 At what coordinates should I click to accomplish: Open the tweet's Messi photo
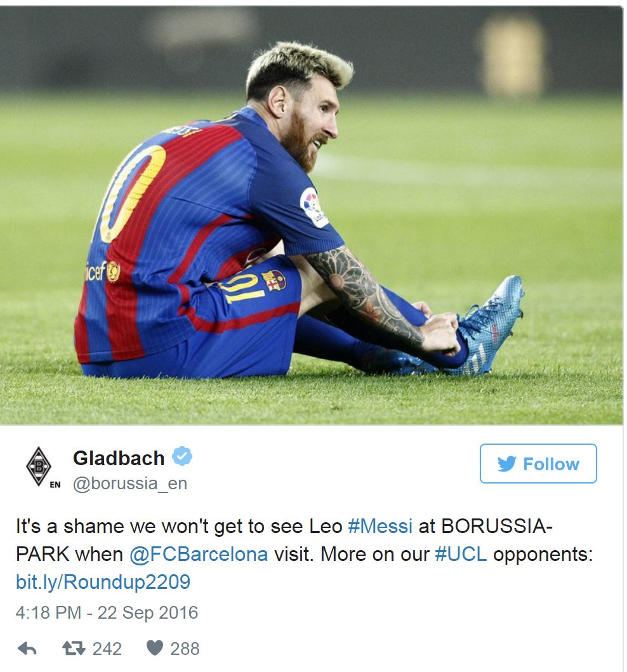tap(311, 216)
